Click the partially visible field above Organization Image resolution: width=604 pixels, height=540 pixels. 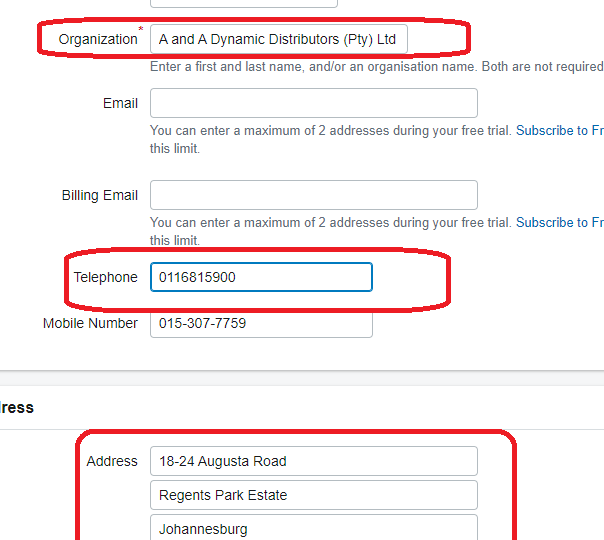pyautogui.click(x=244, y=3)
